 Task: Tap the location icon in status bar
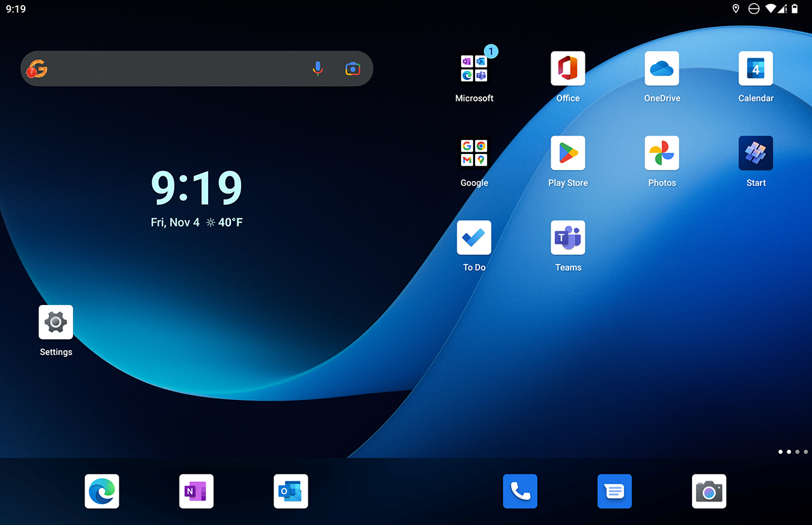[736, 9]
